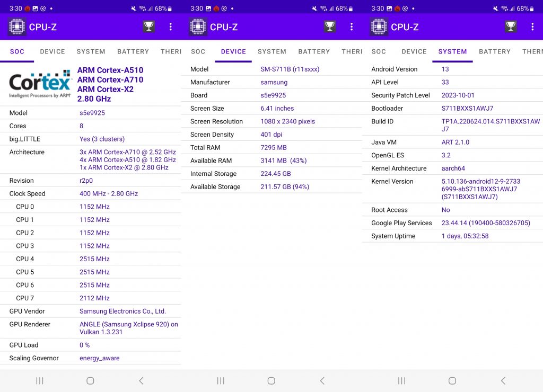Click the System Uptime value 1 days, 05:32:58
The height and width of the screenshot is (392, 543).
click(x=465, y=236)
